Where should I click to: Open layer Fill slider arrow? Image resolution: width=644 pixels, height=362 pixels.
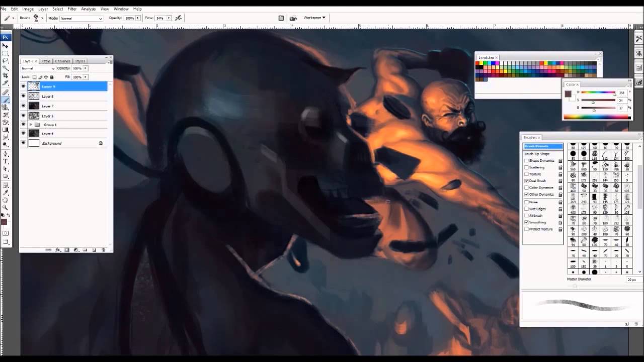pyautogui.click(x=86, y=77)
